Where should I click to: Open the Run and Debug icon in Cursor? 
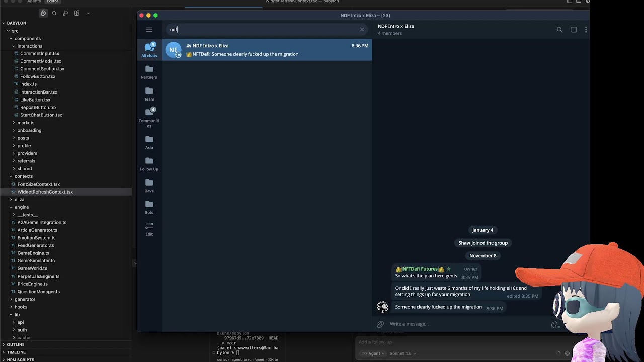[65, 13]
